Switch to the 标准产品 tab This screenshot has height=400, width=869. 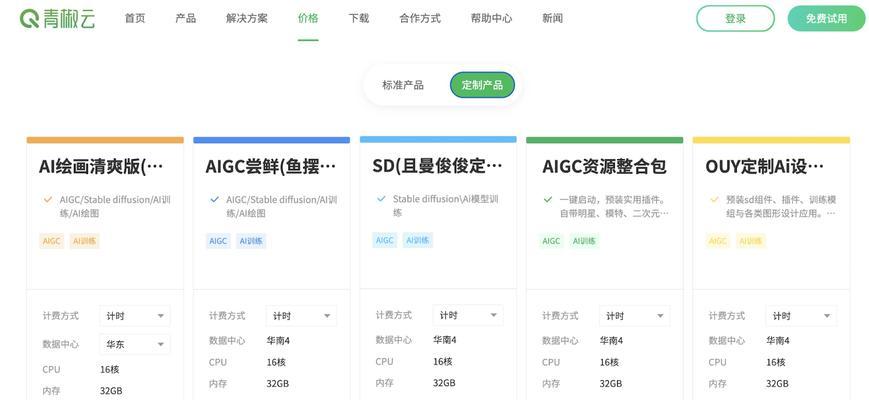click(x=403, y=85)
